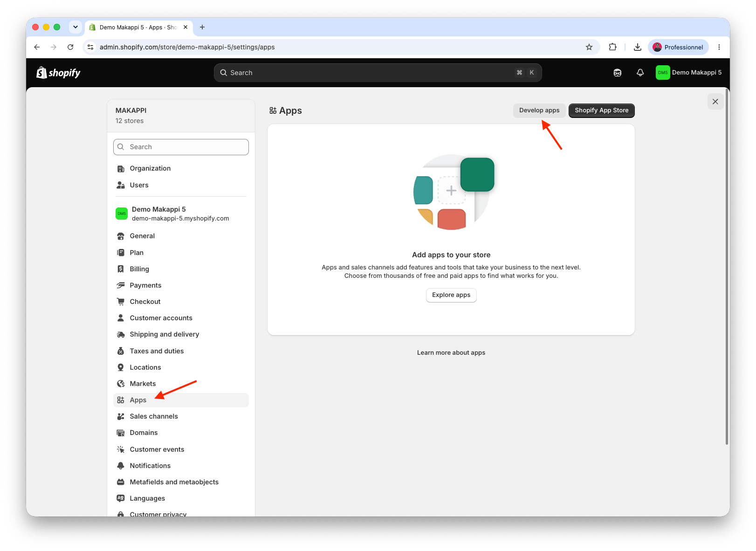Click the Markets globe icon
The width and height of the screenshot is (756, 551).
click(x=121, y=384)
